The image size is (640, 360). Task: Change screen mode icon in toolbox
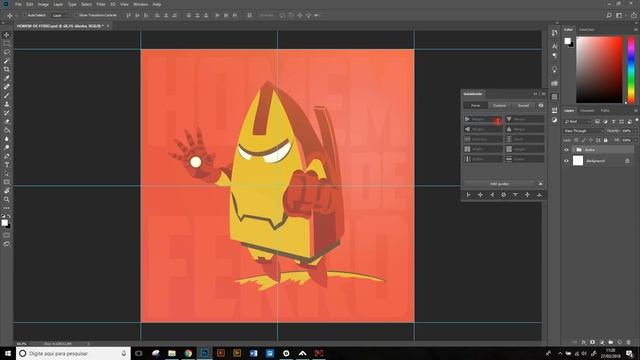pos(7,244)
